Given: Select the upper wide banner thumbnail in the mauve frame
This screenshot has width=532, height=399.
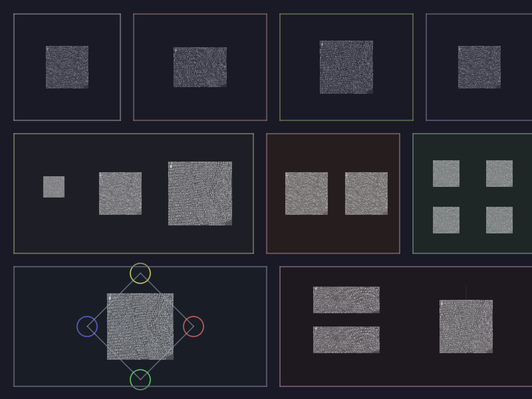Looking at the screenshot, I should [346, 300].
